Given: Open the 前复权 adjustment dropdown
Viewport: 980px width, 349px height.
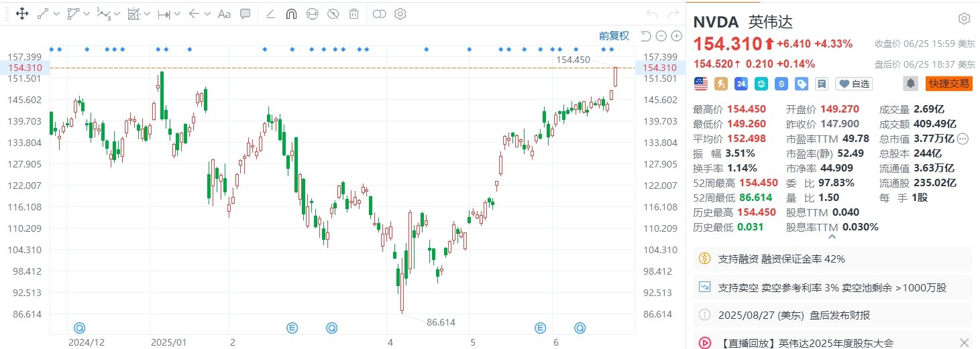Looking at the screenshot, I should [x=614, y=36].
